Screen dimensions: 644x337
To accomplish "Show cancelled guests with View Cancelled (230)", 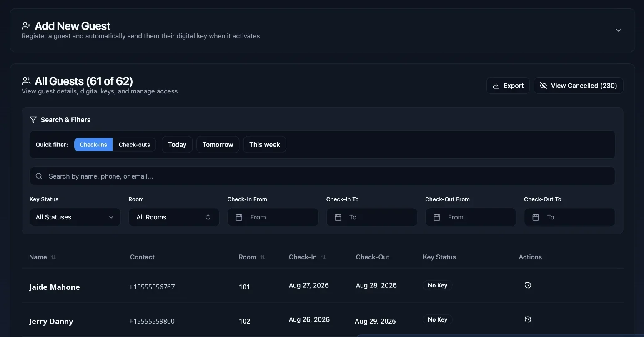I will [x=578, y=86].
